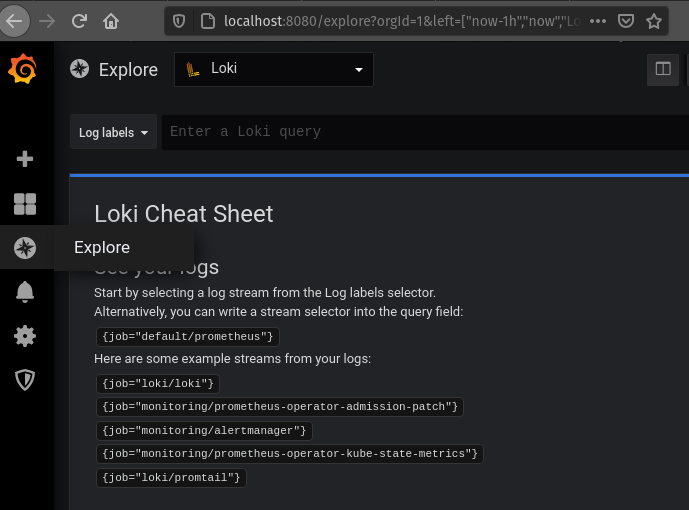Select the {job="monitoring/alertmanager"} example stream
Viewport: 689px width, 510px height.
(x=204, y=430)
